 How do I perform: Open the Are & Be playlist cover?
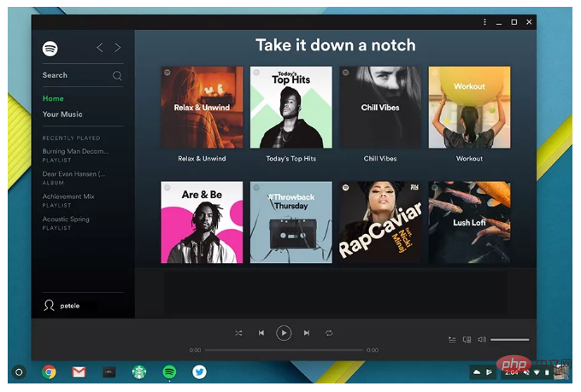pyautogui.click(x=202, y=222)
